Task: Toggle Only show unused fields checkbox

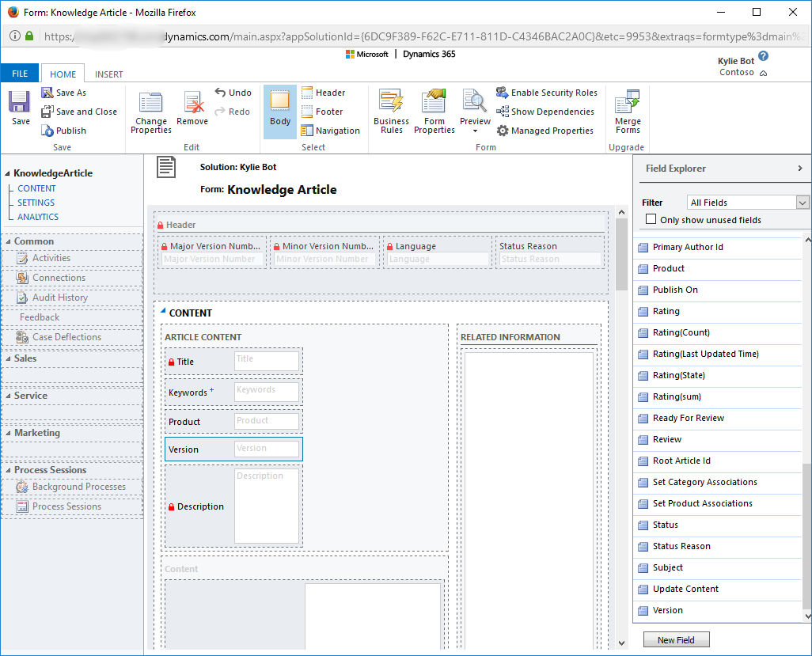Action: point(651,219)
